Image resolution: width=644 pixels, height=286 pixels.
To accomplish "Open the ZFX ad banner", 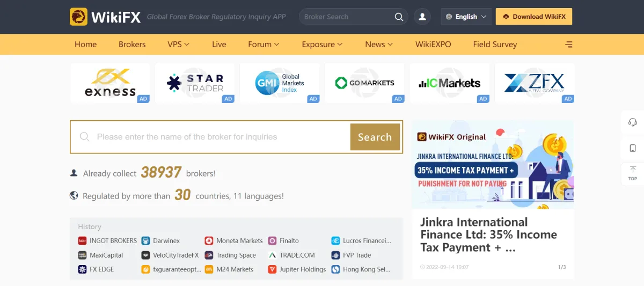I will tap(535, 83).
